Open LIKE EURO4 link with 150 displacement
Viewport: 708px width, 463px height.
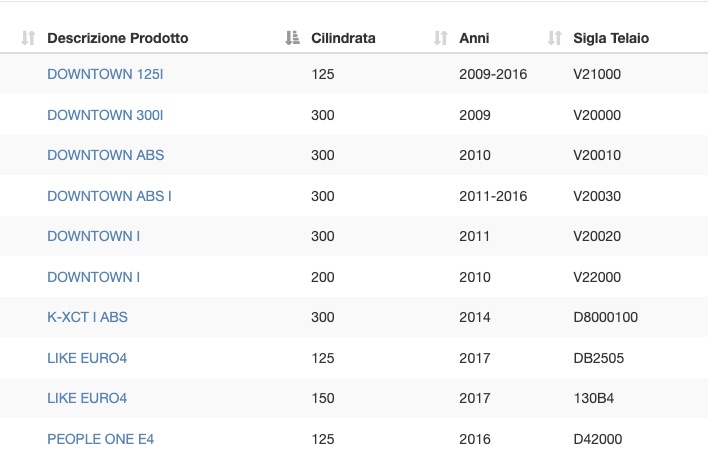(x=87, y=398)
